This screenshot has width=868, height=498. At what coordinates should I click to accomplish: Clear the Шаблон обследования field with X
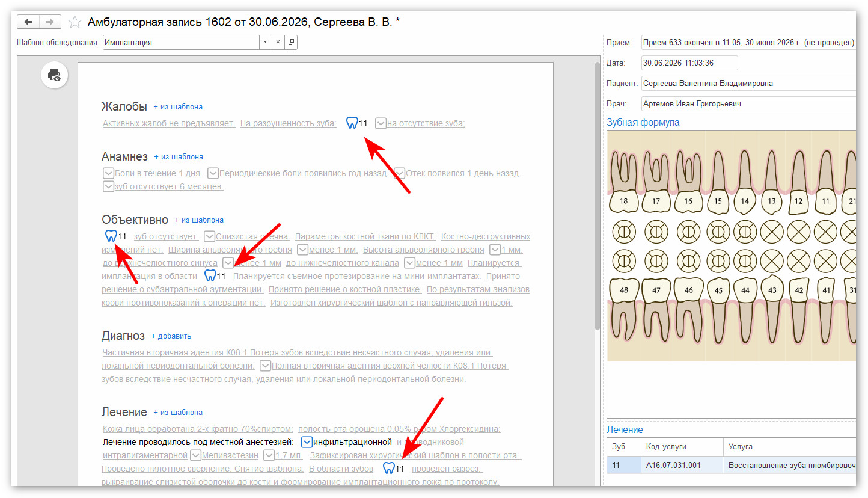[278, 43]
